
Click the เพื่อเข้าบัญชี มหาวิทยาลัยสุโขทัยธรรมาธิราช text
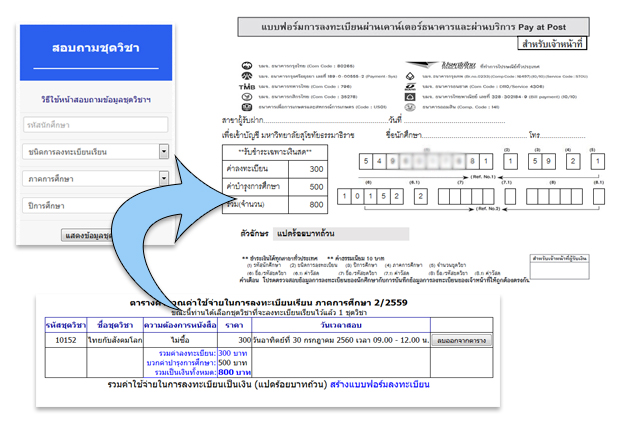(x=288, y=135)
